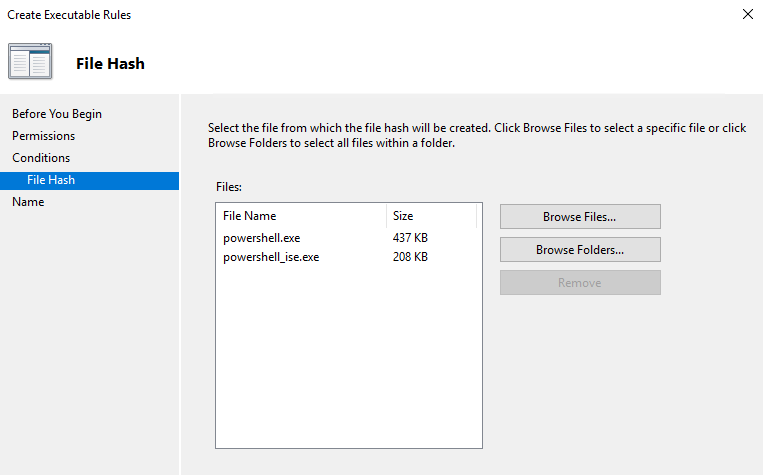This screenshot has width=763, height=475.
Task: Open the Permissions step in sidebar
Action: pyautogui.click(x=43, y=136)
